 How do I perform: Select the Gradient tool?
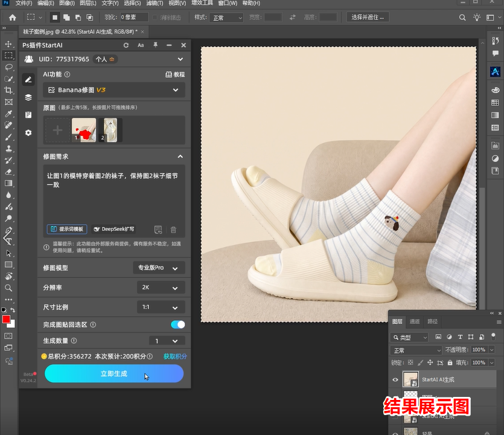[x=8, y=184]
